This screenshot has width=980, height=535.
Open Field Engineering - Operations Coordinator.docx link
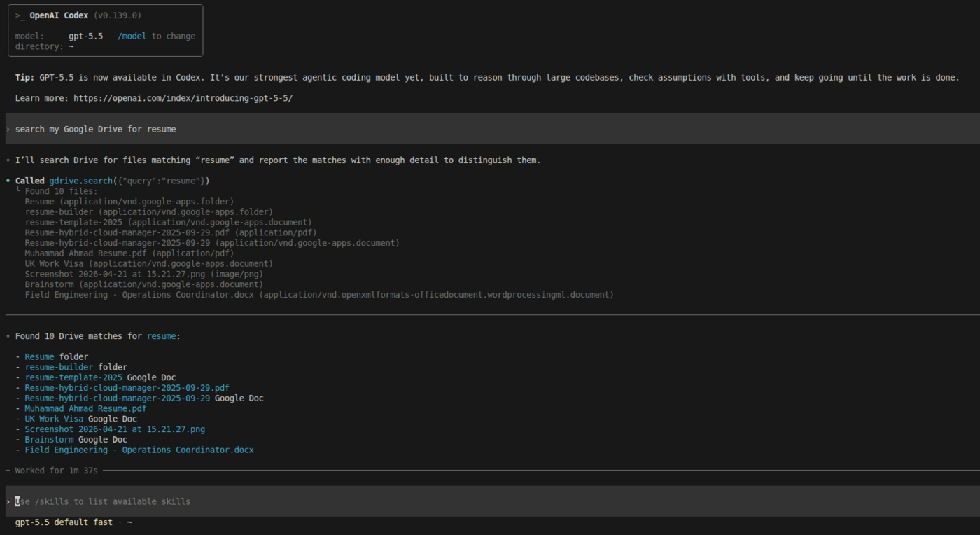[x=139, y=450]
